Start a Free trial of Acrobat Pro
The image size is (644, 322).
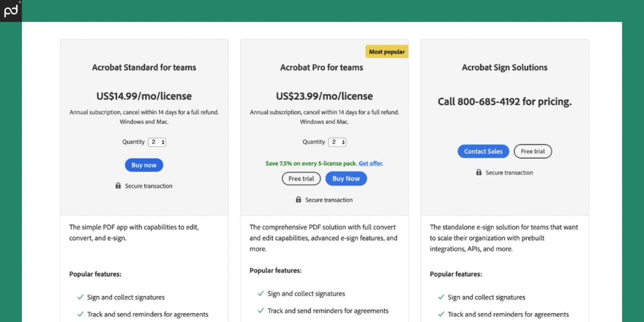click(301, 178)
